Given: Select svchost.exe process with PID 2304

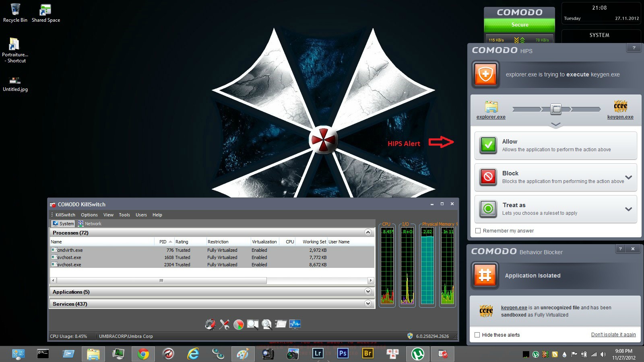Looking at the screenshot, I should point(212,265).
